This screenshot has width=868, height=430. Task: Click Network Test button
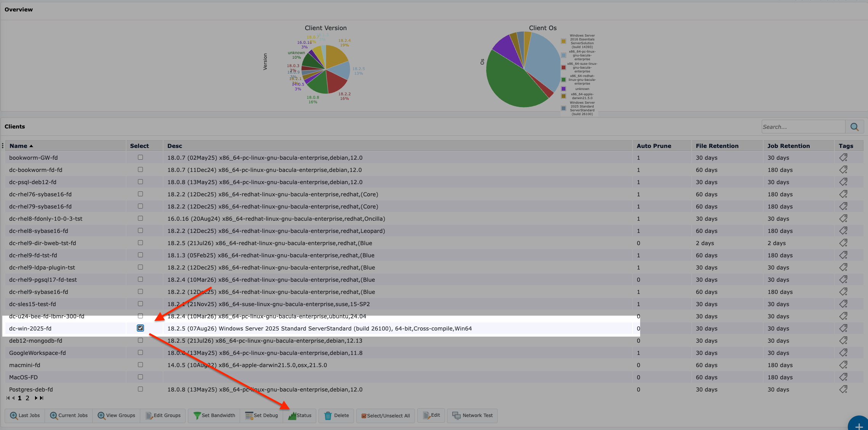click(x=472, y=416)
